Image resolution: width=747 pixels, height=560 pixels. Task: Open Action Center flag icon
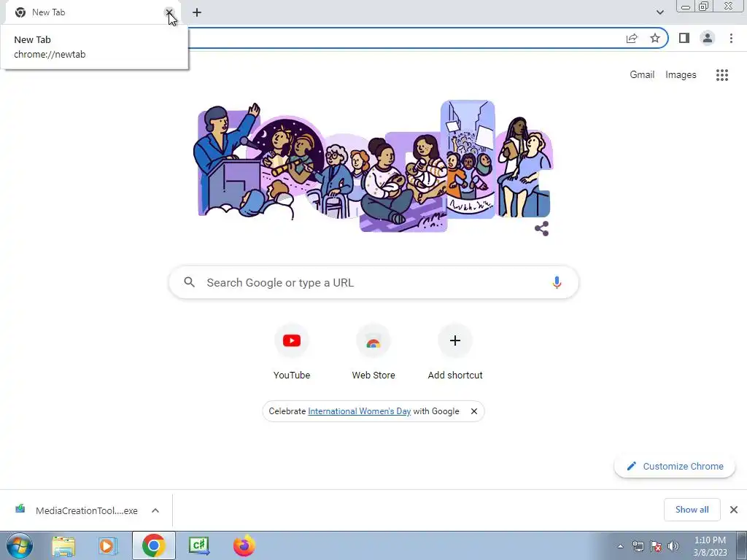(x=656, y=546)
